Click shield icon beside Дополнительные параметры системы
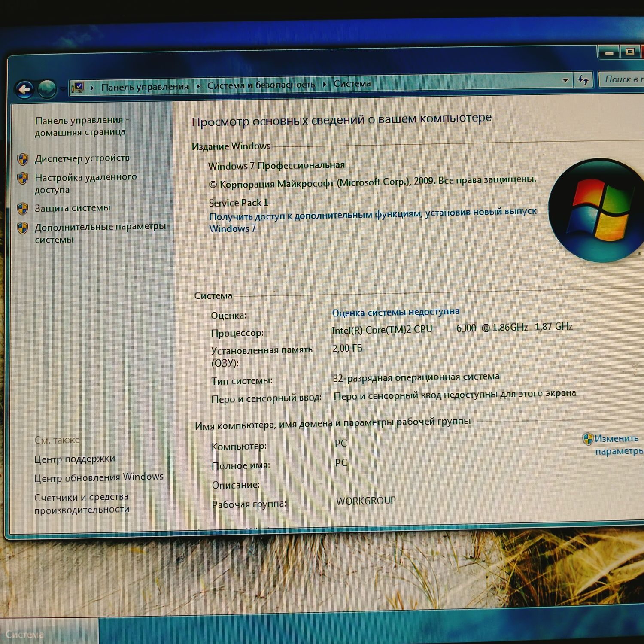 [x=23, y=228]
